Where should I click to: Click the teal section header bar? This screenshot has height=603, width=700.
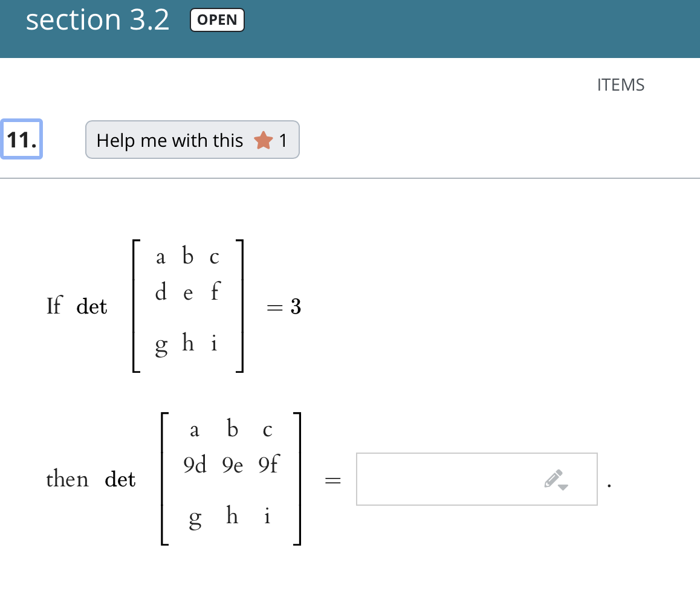[x=350, y=29]
